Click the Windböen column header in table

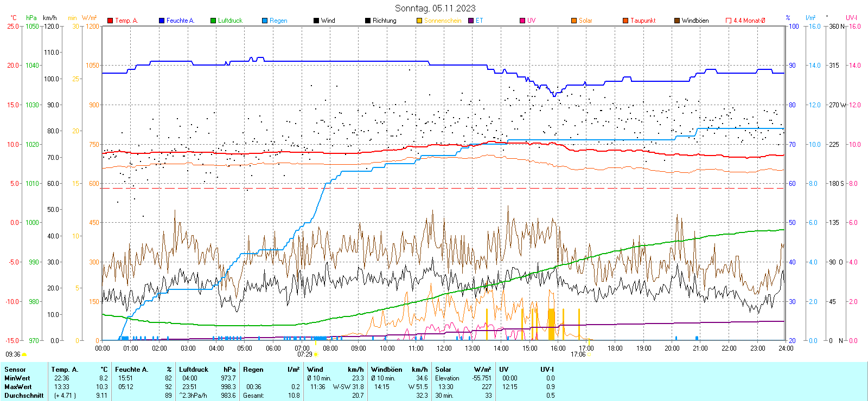(387, 370)
